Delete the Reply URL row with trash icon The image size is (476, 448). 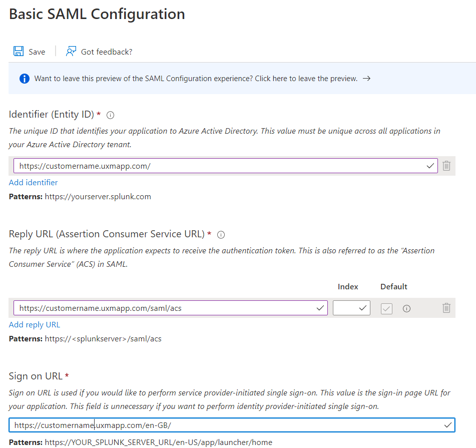(446, 308)
